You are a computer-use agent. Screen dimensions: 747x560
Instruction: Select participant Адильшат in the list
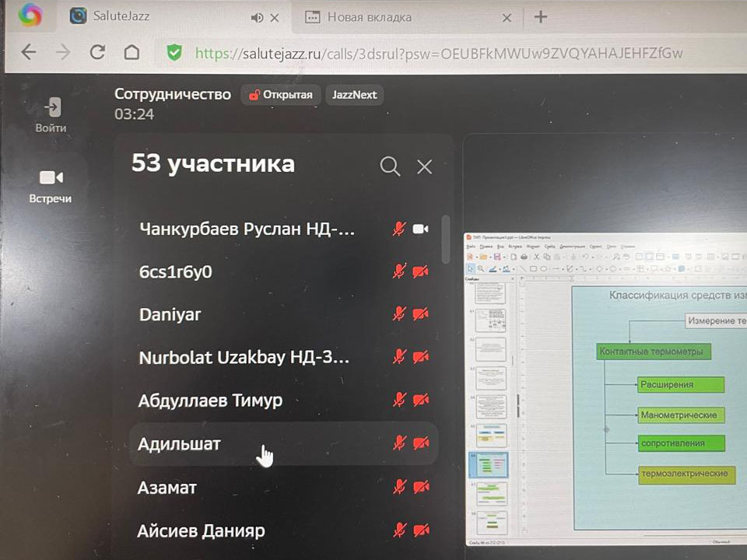click(180, 444)
